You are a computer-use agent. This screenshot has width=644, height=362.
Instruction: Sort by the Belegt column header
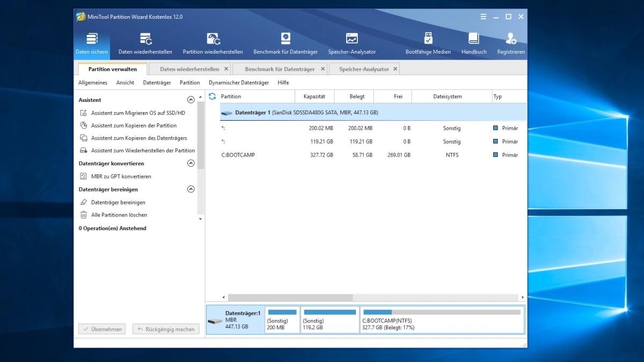click(x=354, y=97)
